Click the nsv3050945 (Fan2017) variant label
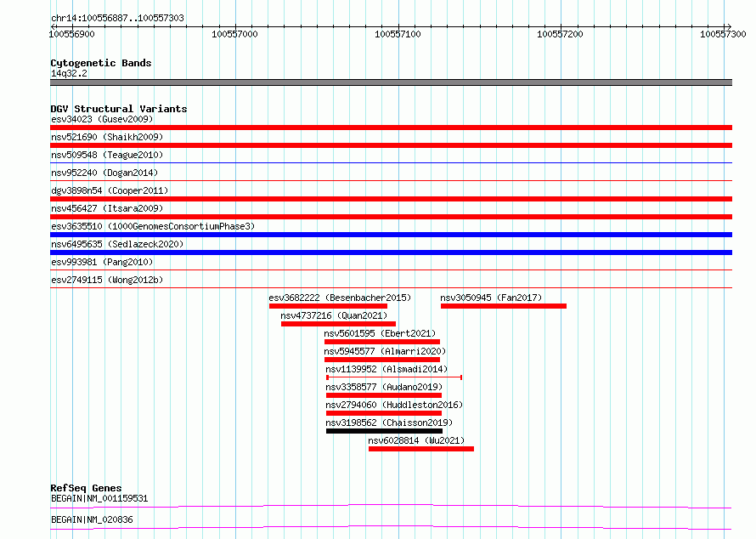The image size is (756, 539). (x=491, y=298)
